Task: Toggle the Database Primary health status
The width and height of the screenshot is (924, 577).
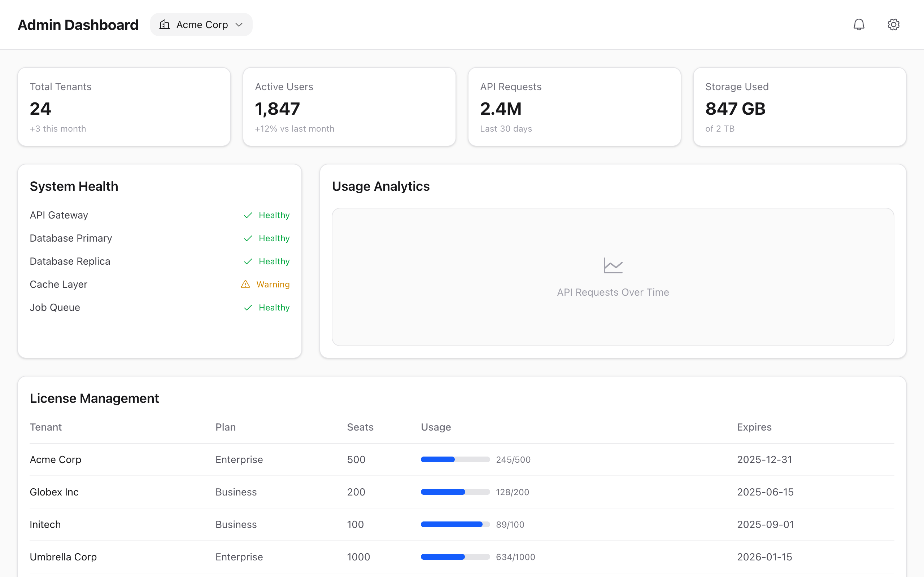Action: point(248,238)
